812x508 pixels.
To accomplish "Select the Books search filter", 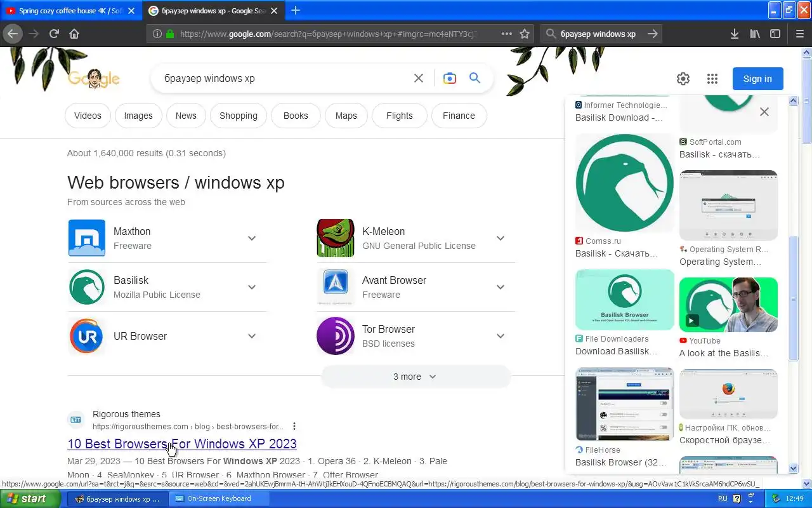I will tap(296, 116).
